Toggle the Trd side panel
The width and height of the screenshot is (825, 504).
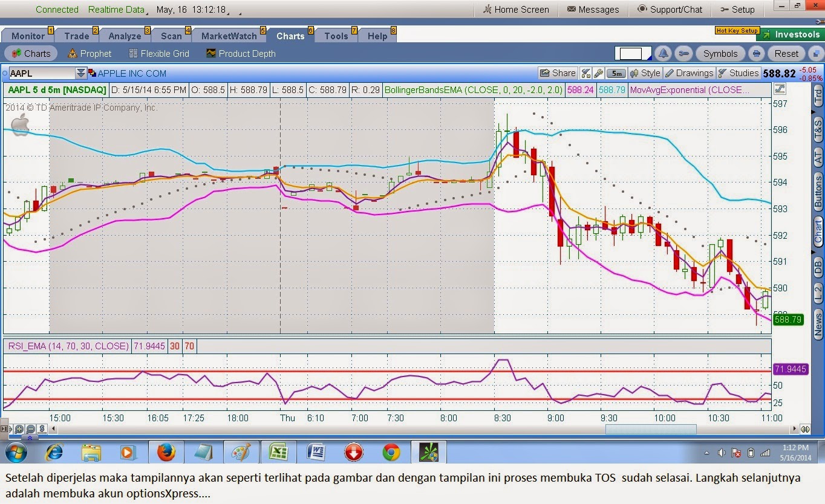[x=818, y=94]
